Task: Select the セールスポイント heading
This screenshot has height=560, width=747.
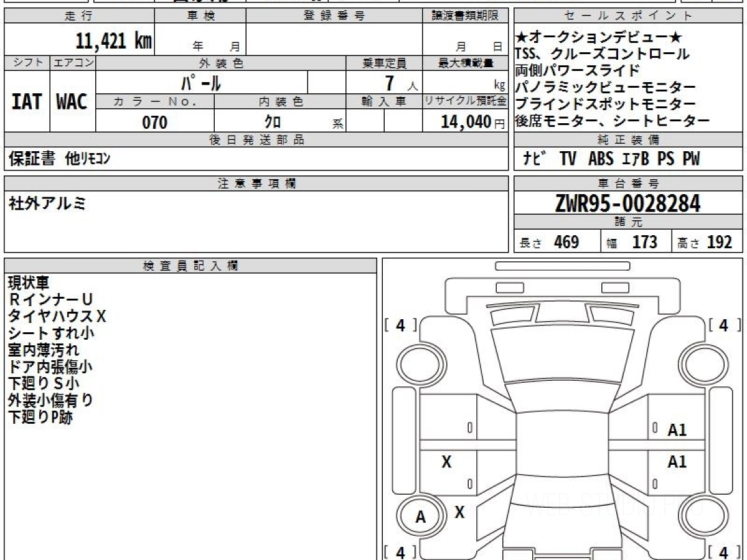Action: (x=629, y=16)
